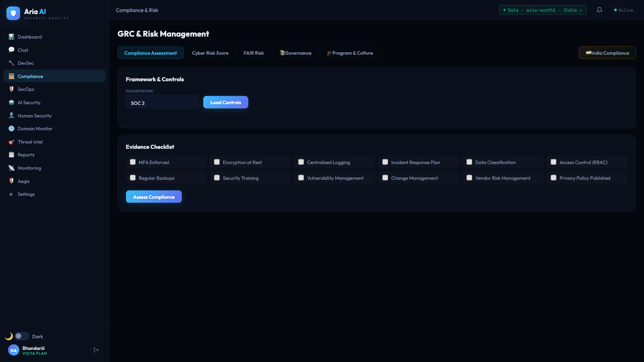Open notifications bell

pyautogui.click(x=599, y=10)
